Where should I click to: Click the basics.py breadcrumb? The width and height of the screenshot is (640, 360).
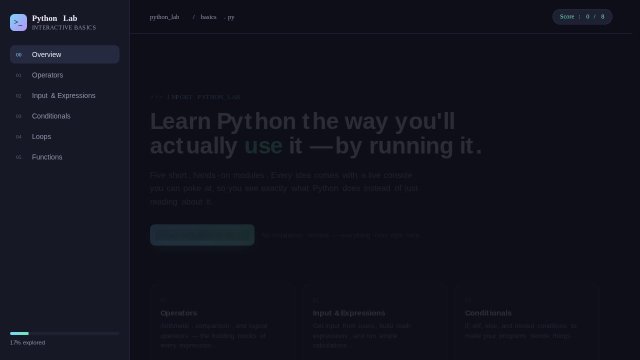point(217,17)
